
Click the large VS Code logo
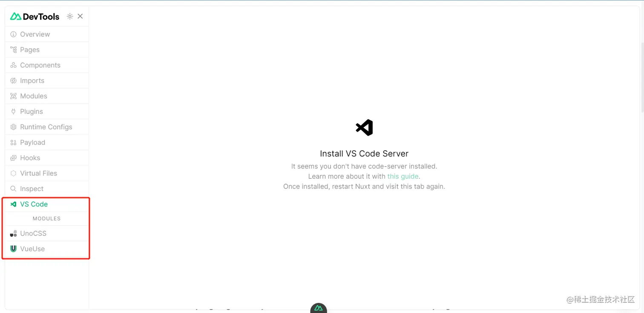(x=364, y=128)
